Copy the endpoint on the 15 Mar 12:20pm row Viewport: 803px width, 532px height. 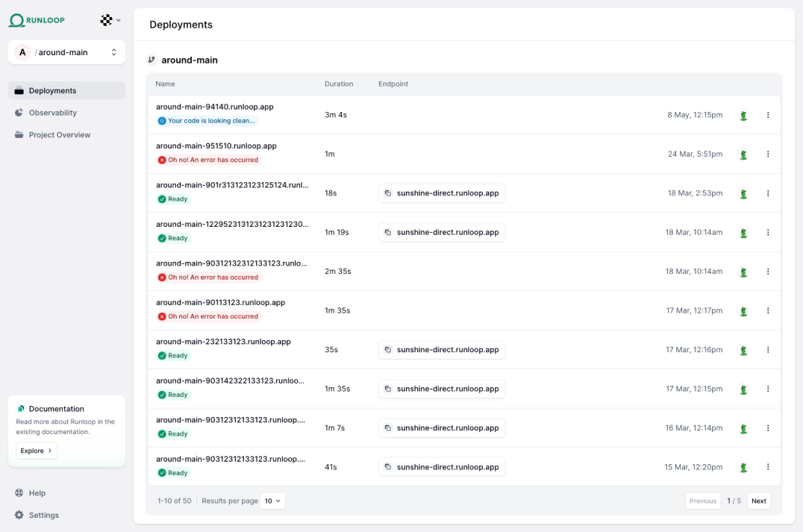pyautogui.click(x=388, y=467)
